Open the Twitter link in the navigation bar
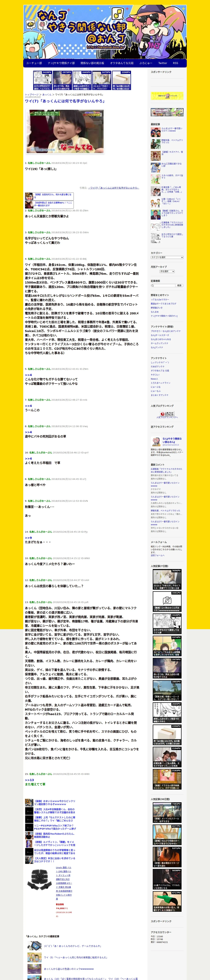210x980 pixels. click(163, 63)
